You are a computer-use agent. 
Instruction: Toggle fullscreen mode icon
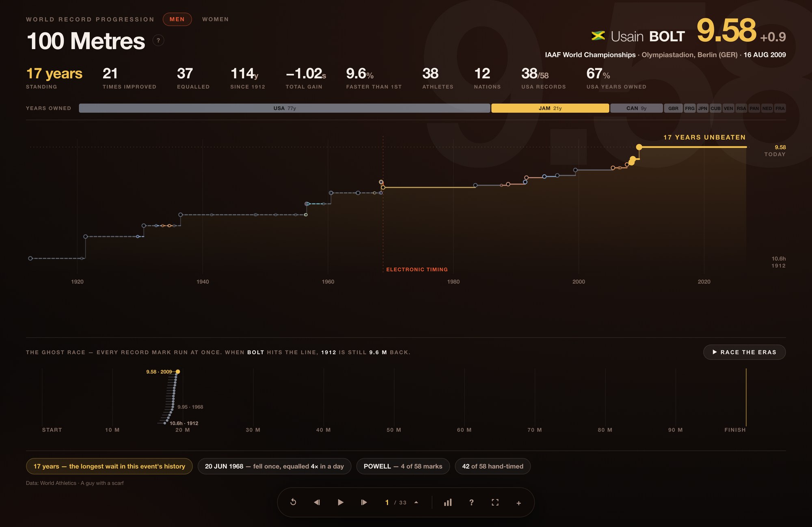(495, 502)
